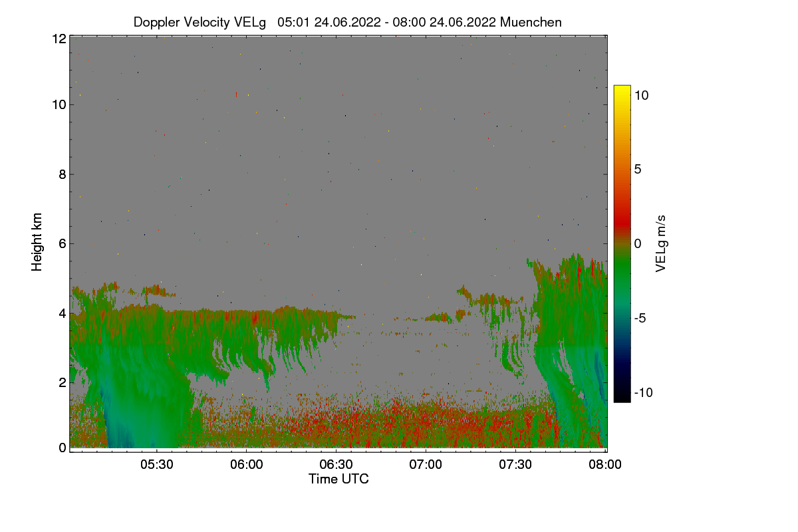
Task: Click the 'VELg m/s' colorbar label
Action: [x=661, y=243]
